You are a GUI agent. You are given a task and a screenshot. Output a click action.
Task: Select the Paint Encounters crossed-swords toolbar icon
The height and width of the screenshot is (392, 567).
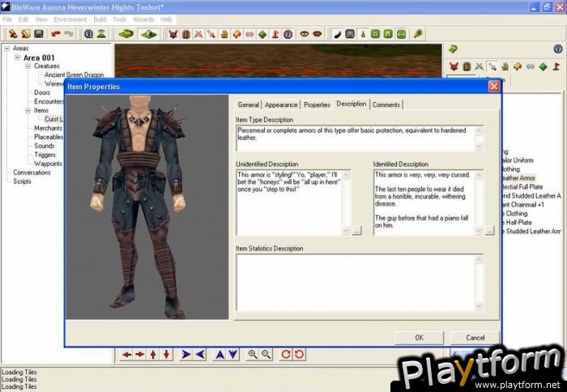(x=198, y=34)
